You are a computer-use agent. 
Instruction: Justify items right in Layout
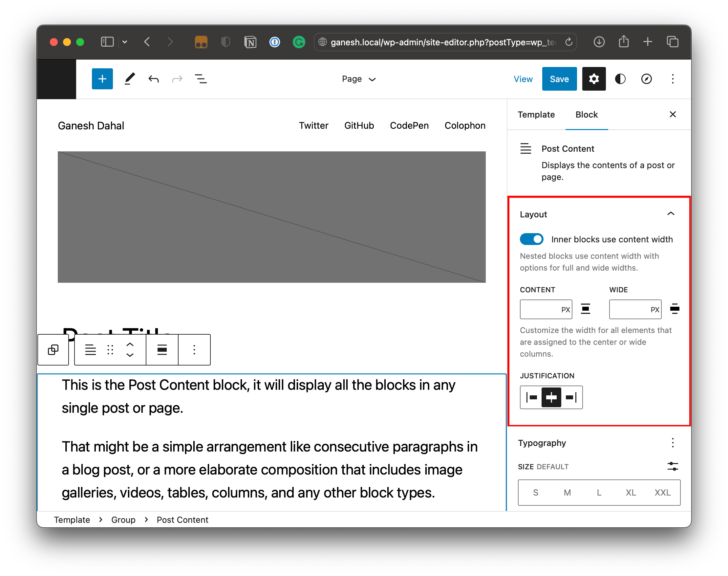coord(571,397)
